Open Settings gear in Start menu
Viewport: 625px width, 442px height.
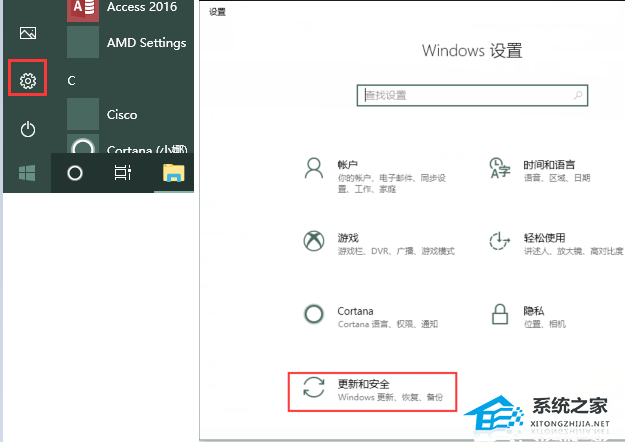[28, 81]
